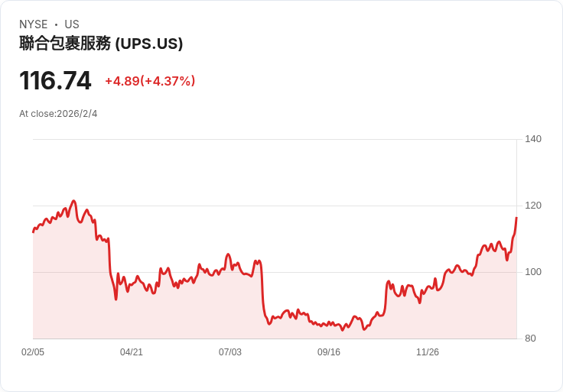Click the NYSE exchange label
Screen dimensions: 563x392
coord(34,24)
